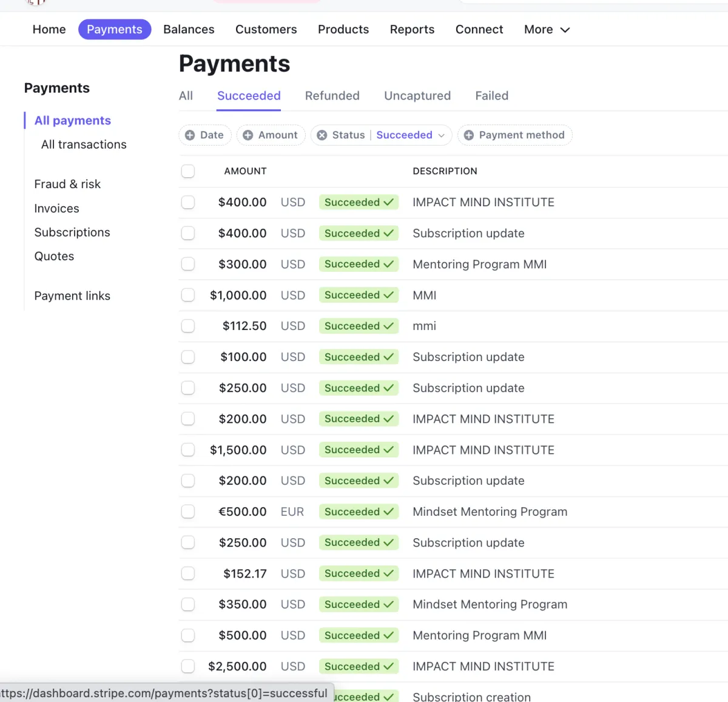Click the AMOUNT column header
Viewport: 728px width, 702px height.
245,171
